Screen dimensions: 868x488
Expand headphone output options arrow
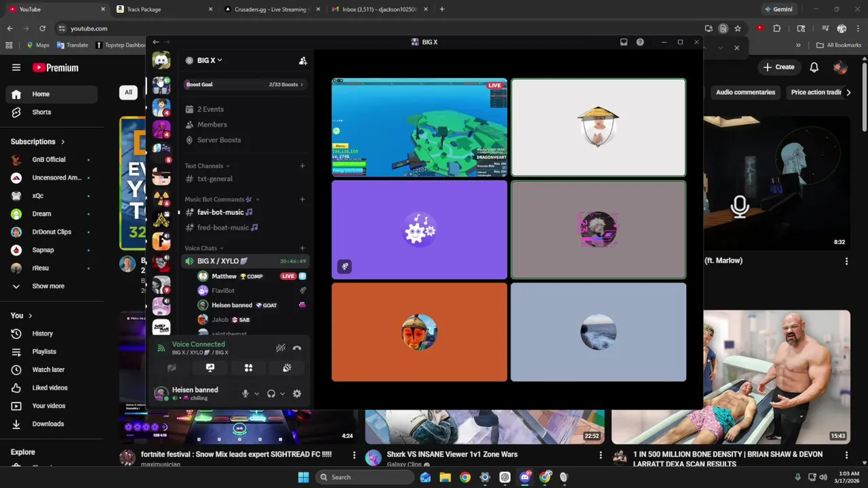(x=282, y=394)
